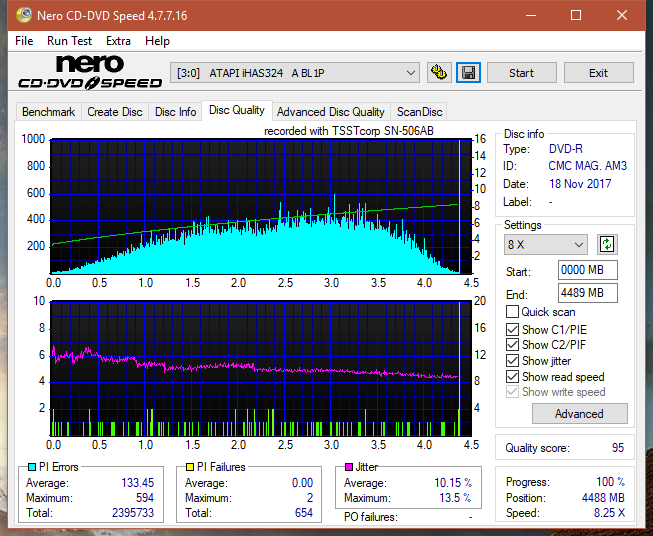Click the Progress value 100 %
This screenshot has height=536, width=653.
611,482
